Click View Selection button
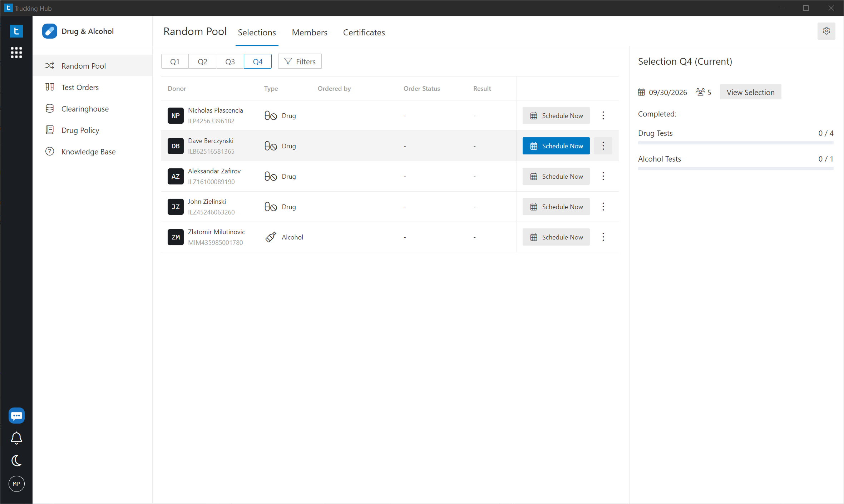844x504 pixels. click(750, 92)
